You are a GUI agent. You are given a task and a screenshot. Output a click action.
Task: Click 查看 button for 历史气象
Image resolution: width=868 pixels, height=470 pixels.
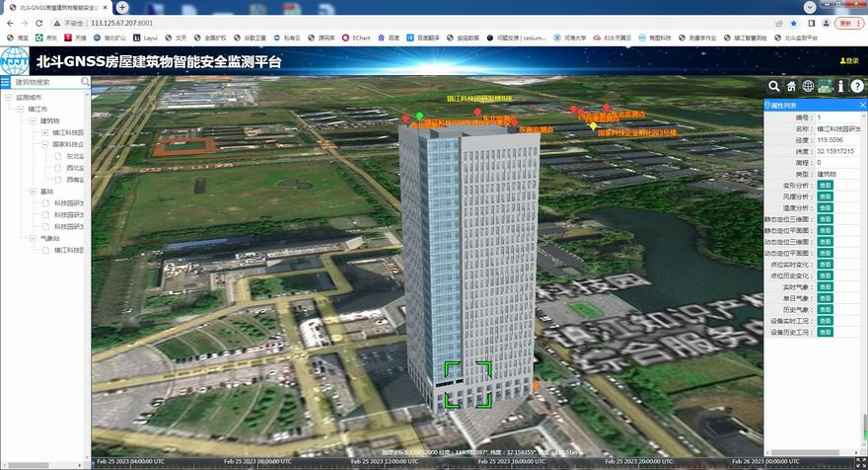point(825,310)
